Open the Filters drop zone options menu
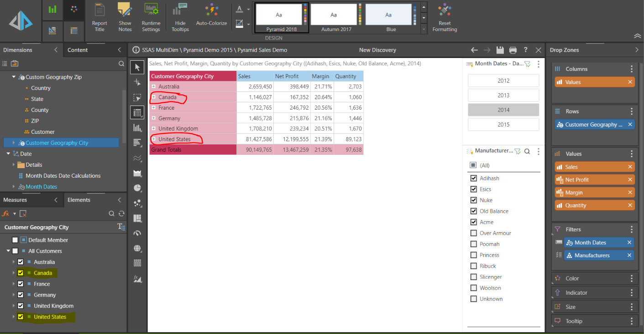The image size is (644, 334). click(632, 229)
